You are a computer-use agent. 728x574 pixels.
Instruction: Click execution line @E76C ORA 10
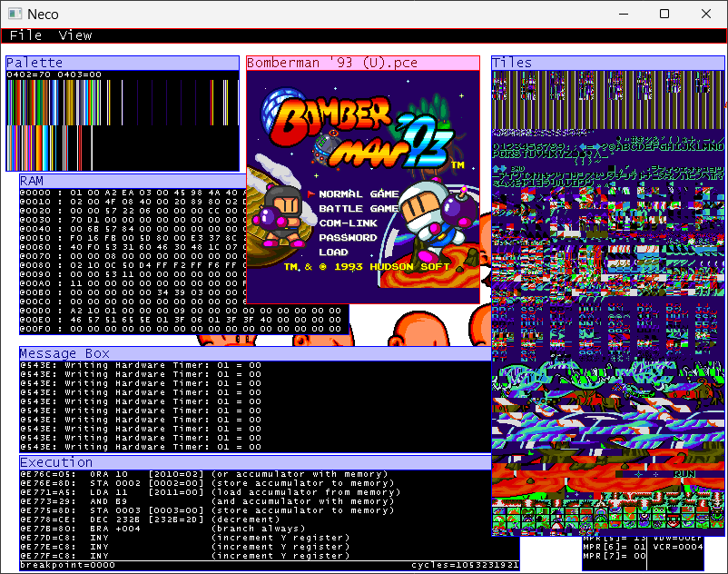(x=204, y=474)
